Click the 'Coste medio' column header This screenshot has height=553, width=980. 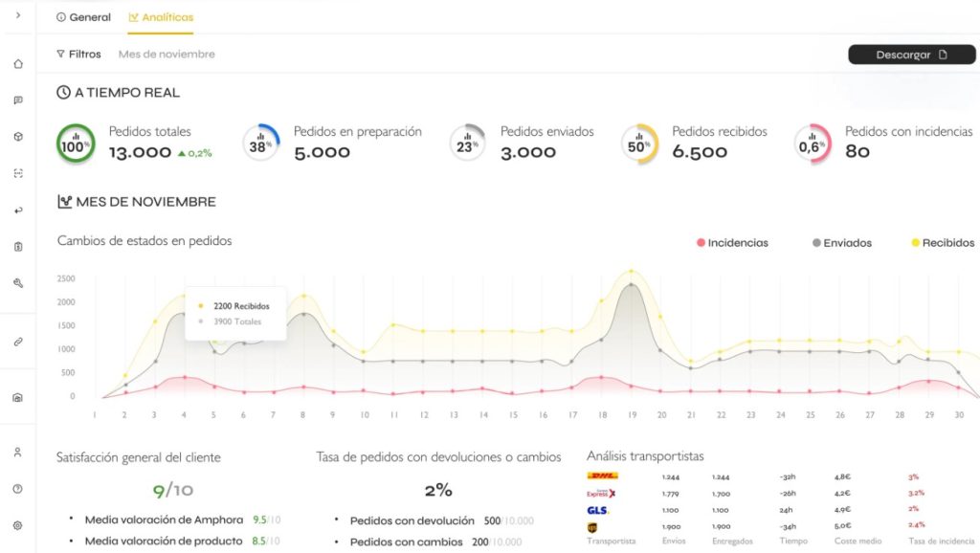coord(857,542)
